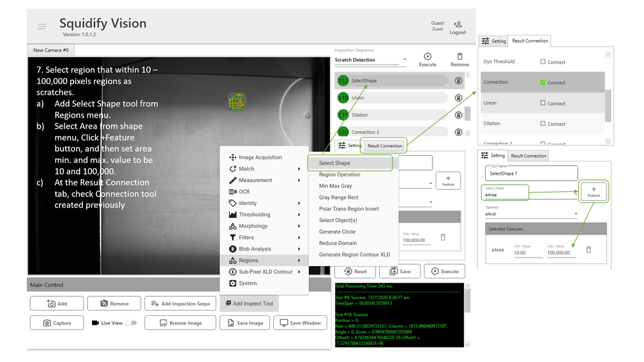This screenshot has width=644, height=362.
Task: Choose Region Operation in the submenu
Action: (x=354, y=175)
